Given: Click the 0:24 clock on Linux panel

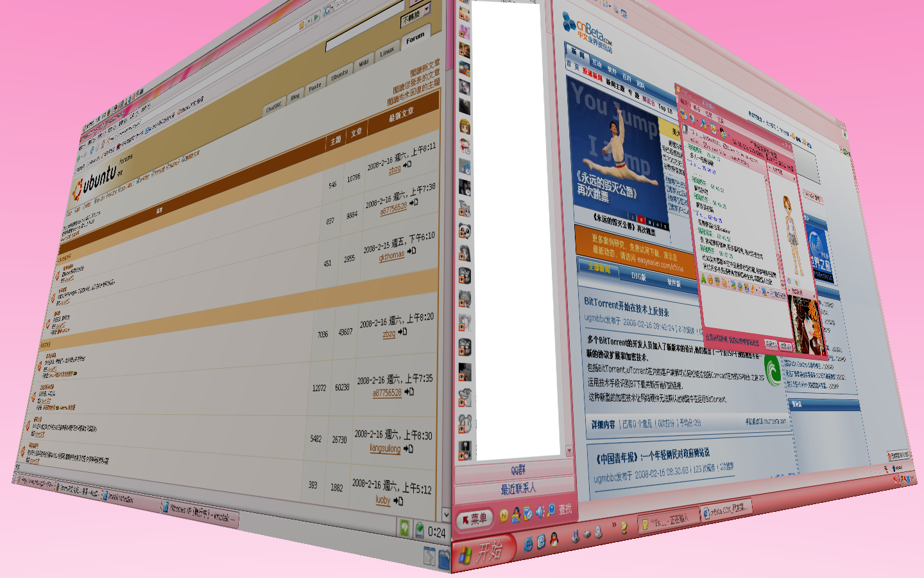Looking at the screenshot, I should click(437, 532).
